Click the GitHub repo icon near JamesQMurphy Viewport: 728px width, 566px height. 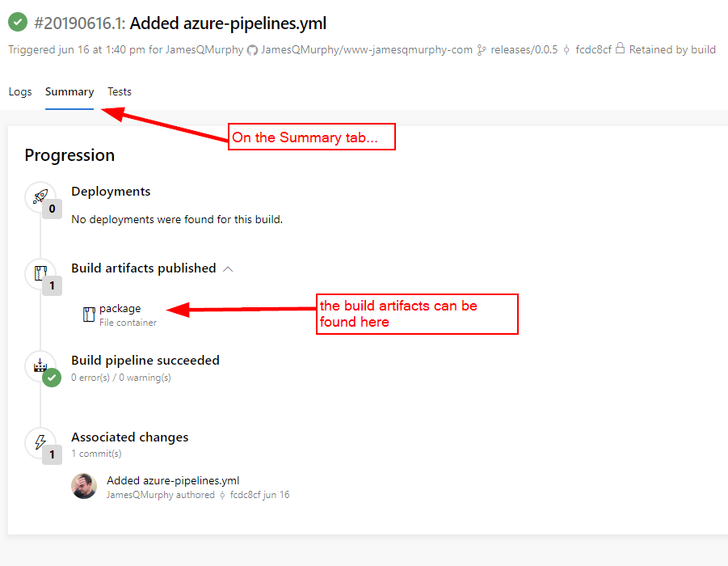tap(251, 49)
